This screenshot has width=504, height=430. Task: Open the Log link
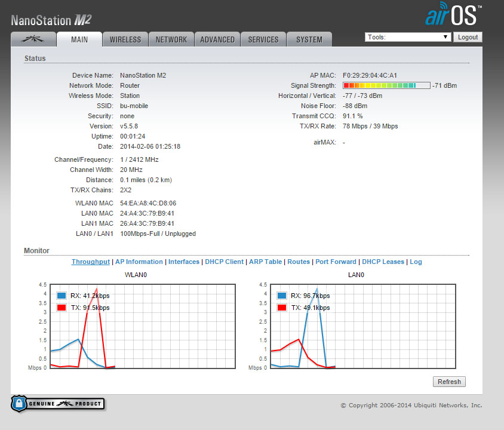(x=416, y=262)
